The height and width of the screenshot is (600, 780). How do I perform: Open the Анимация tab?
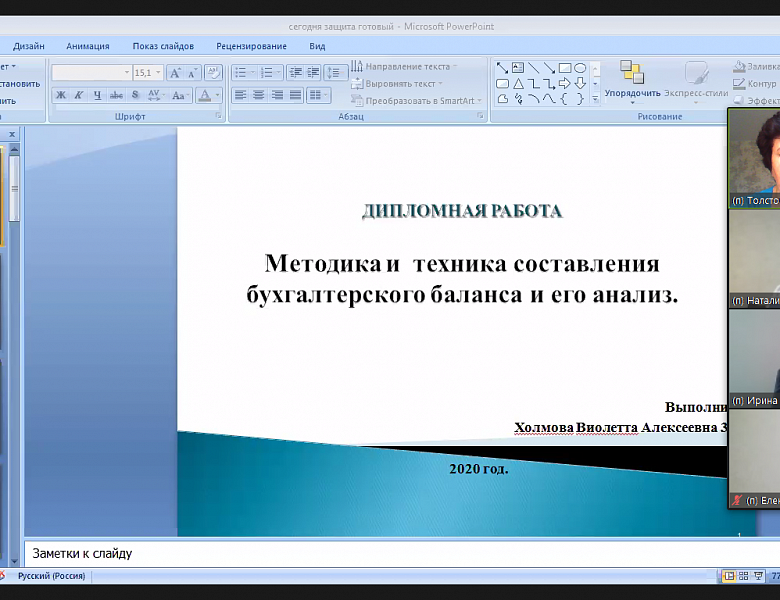88,46
